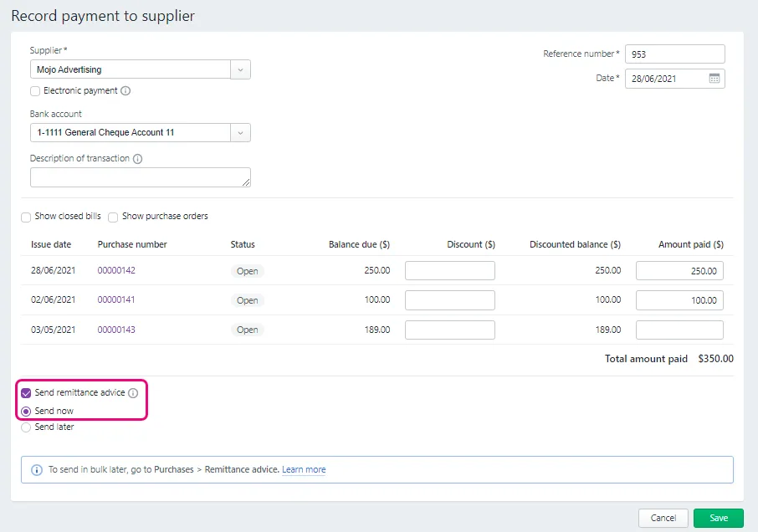Click the Discount ($) column header

(471, 244)
